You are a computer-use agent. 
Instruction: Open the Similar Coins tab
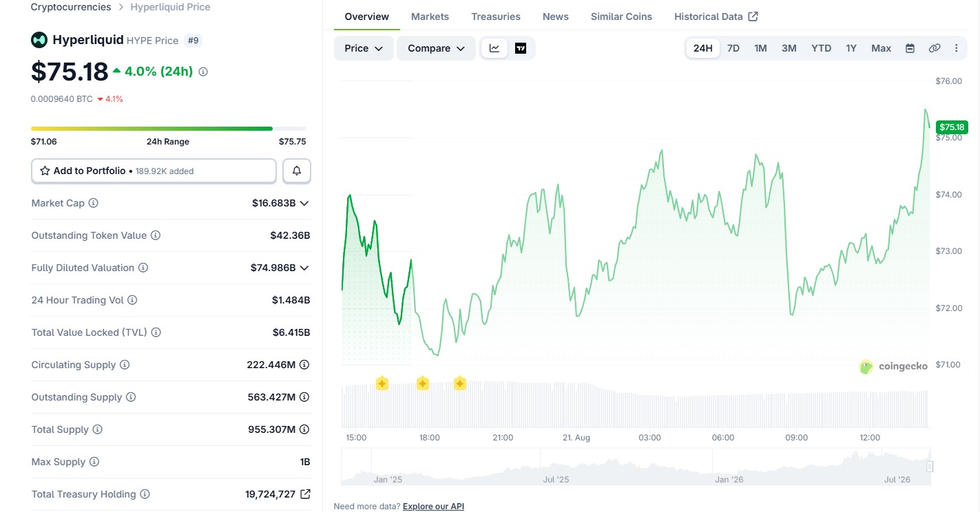(621, 17)
